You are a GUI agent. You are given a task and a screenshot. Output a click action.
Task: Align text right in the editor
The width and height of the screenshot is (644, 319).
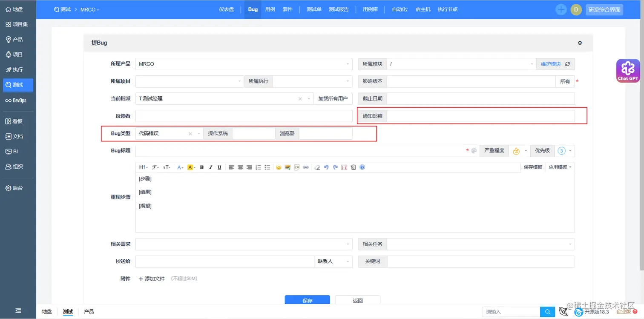click(x=249, y=167)
